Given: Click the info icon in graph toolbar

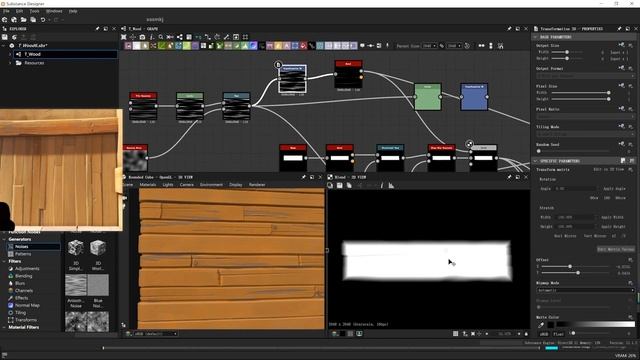Looking at the screenshot, I should 151,37.
